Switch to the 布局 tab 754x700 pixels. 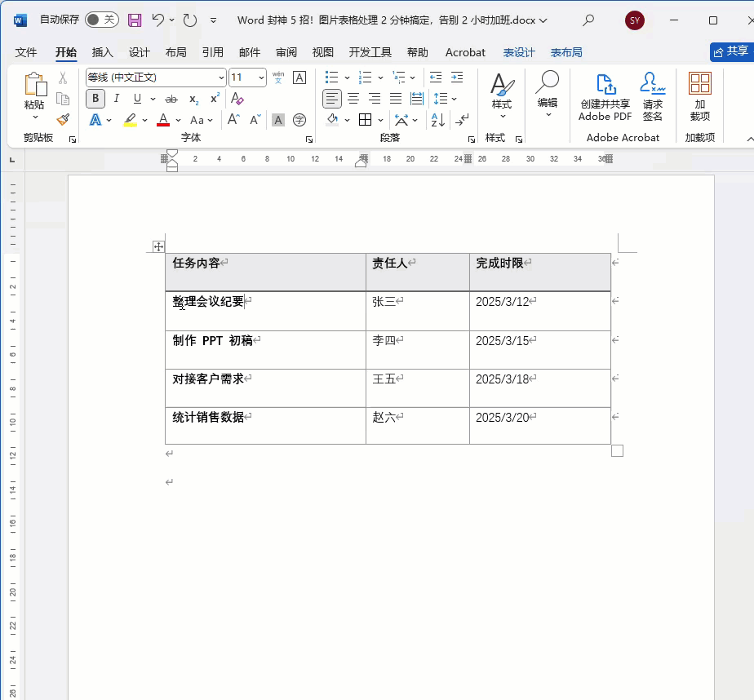[x=175, y=52]
